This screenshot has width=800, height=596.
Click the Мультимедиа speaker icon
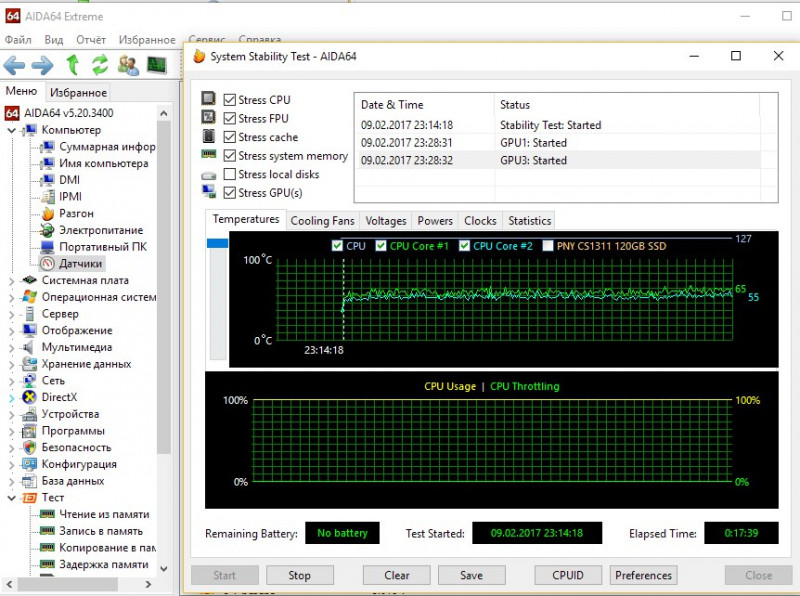click(28, 347)
